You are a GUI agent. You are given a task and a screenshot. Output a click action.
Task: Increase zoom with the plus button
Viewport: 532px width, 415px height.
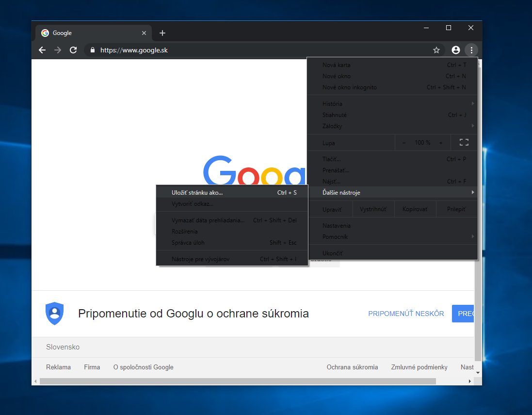point(441,143)
